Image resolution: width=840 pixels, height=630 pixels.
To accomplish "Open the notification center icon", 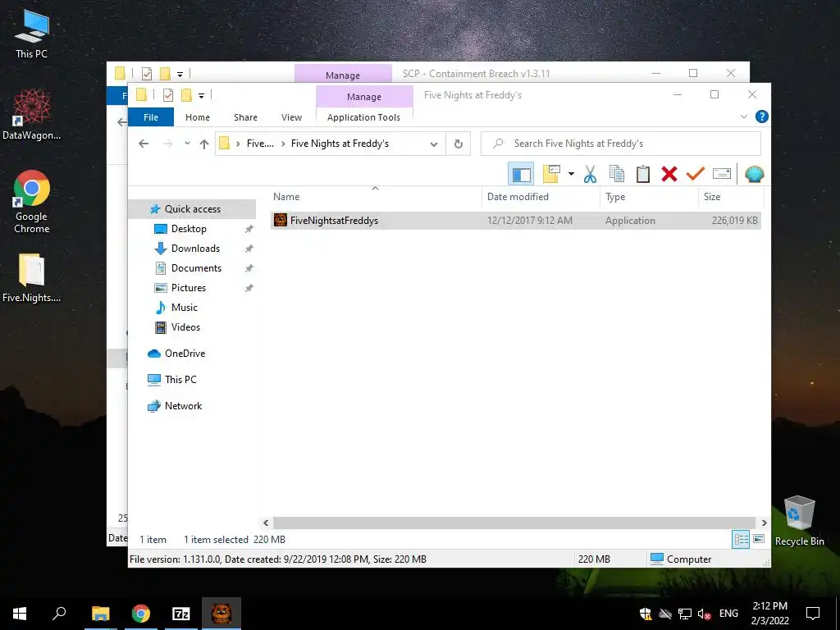I will coord(813,614).
